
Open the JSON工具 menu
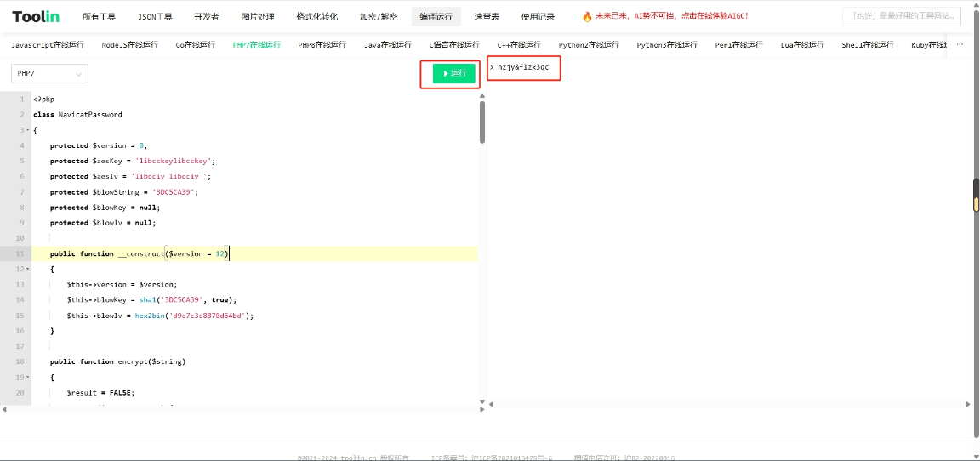(155, 16)
